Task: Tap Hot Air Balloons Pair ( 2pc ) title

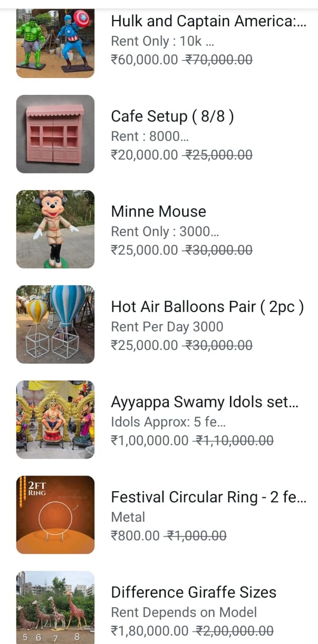Action: click(207, 307)
